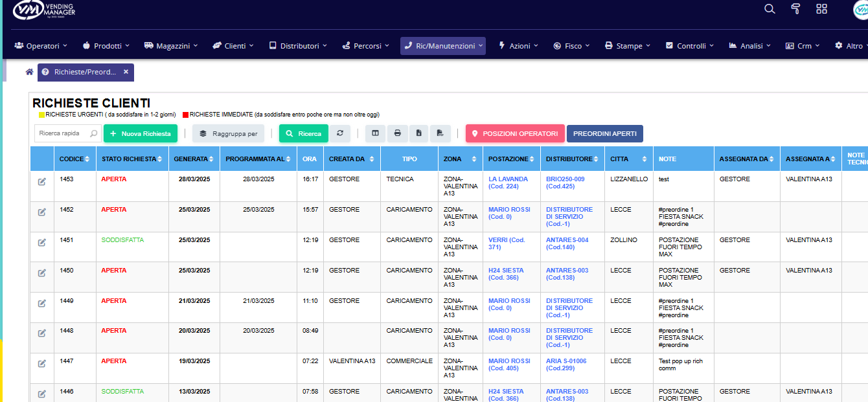The image size is (868, 402).
Task: Open the Stampe menu
Action: pos(628,46)
